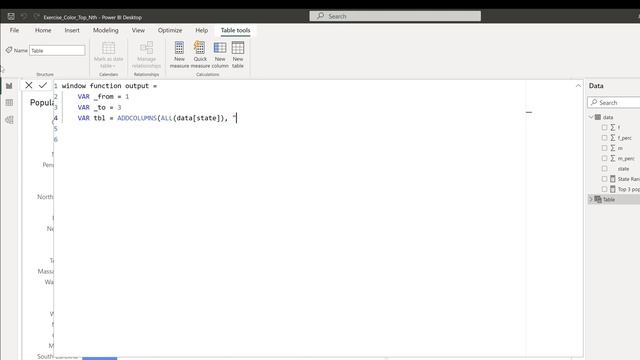The image size is (640, 360).
Task: Click the 'VAR _to = 3' line
Action: point(99,107)
